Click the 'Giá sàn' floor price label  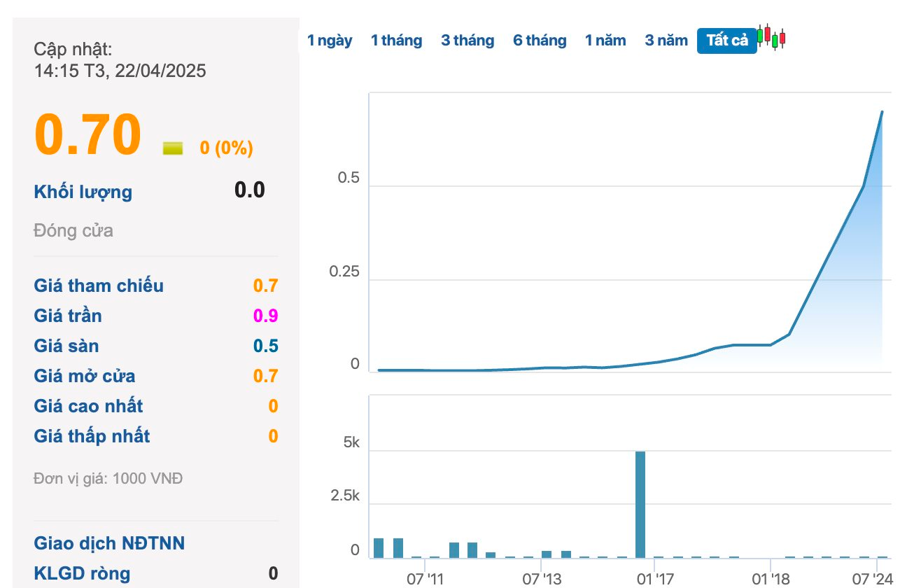point(66,346)
